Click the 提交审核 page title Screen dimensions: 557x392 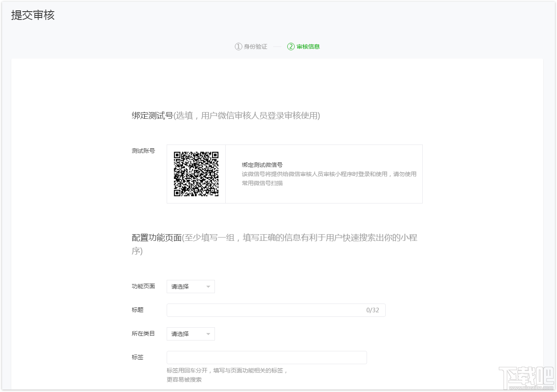point(33,15)
